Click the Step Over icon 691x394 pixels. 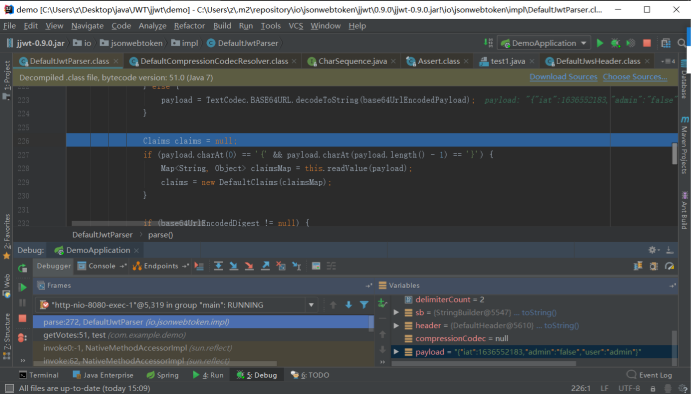[x=218, y=266]
